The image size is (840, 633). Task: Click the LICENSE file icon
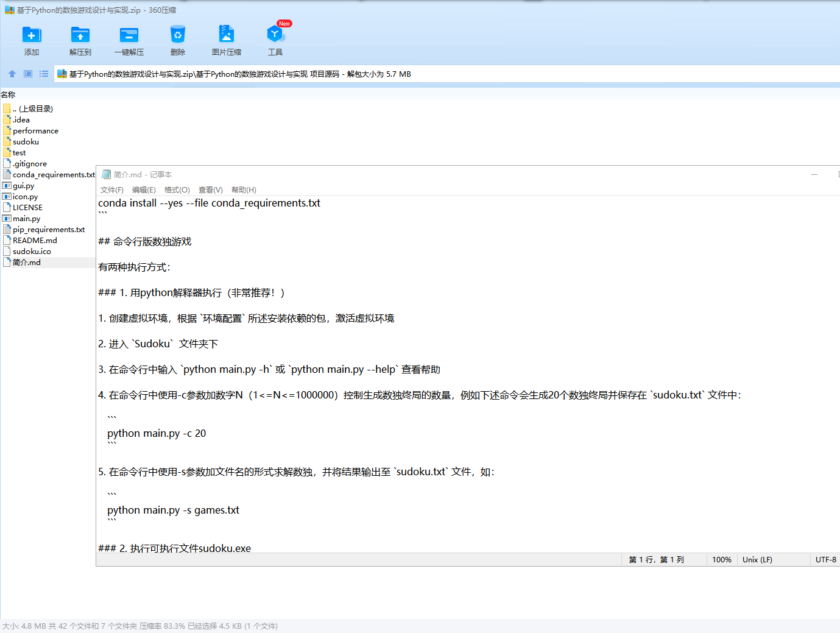7,207
